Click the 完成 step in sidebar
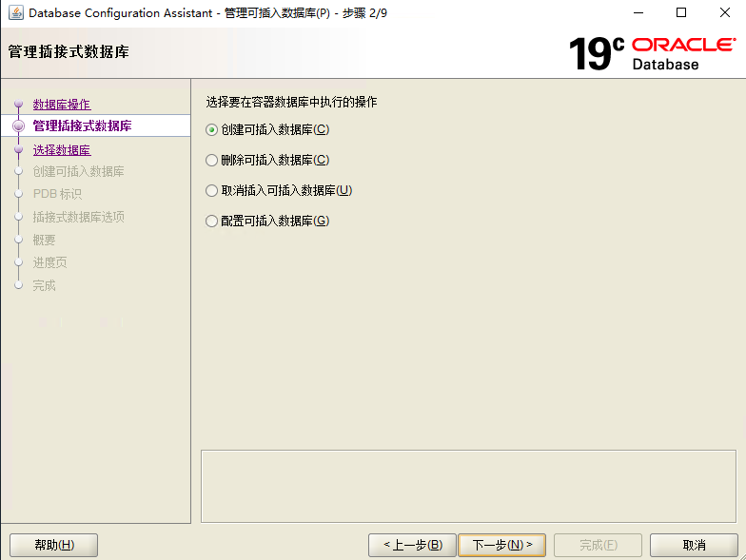 [44, 285]
